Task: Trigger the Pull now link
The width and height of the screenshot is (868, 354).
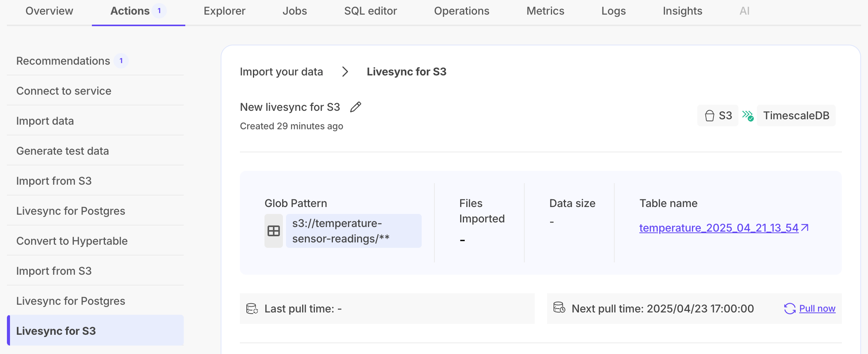Action: [x=817, y=309]
